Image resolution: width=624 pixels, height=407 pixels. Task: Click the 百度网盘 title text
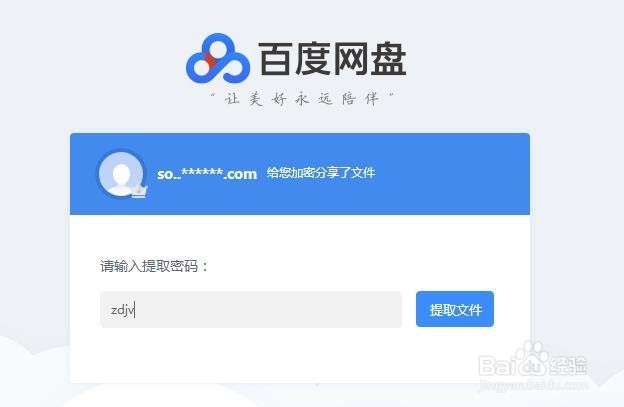pos(332,59)
